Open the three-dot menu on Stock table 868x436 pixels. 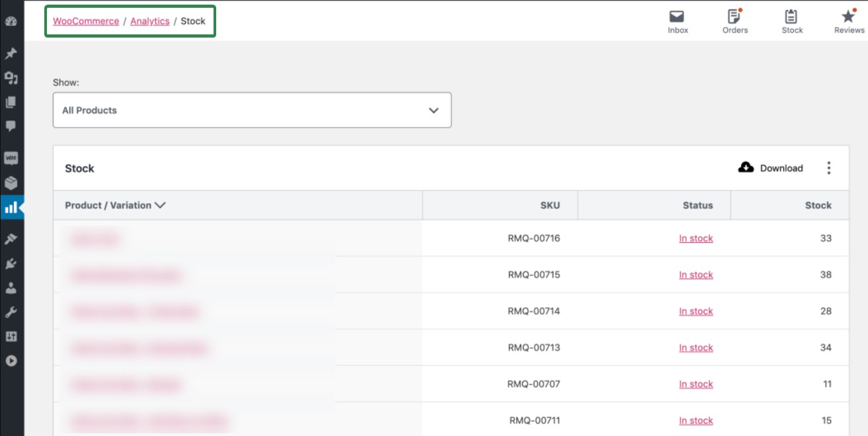coord(829,168)
